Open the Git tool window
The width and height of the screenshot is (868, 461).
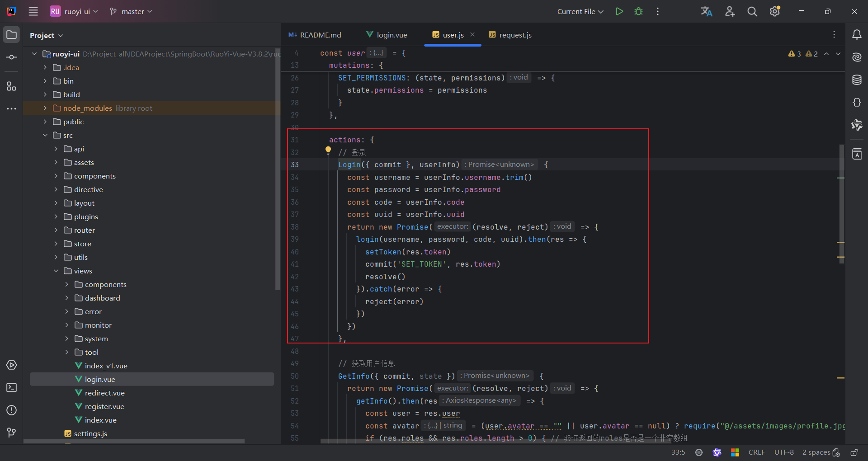pos(12,433)
